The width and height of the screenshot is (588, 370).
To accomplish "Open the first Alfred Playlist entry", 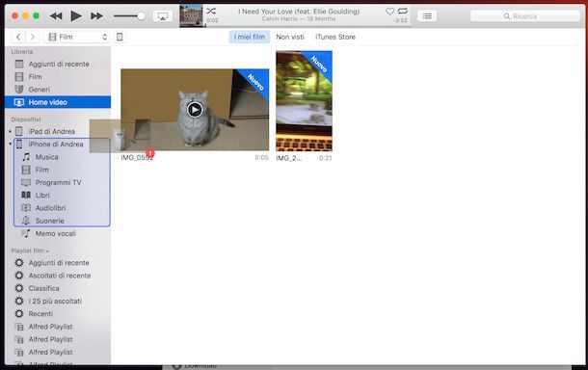I will point(58,327).
